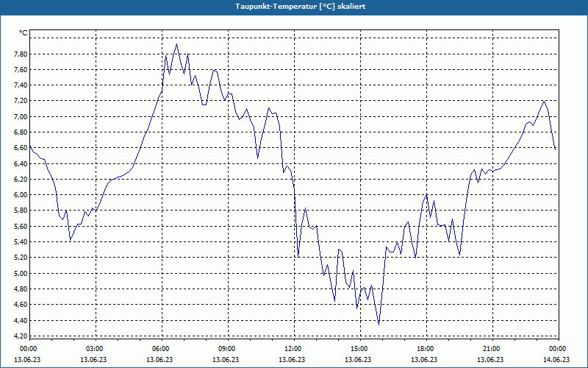
Task: Pick the 21:00 time label
Action: click(x=491, y=349)
